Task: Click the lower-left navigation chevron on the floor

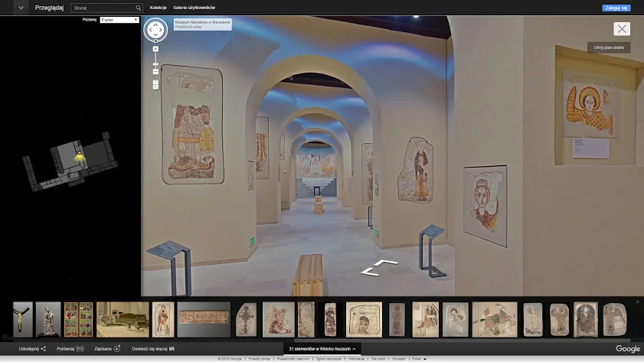Action: click(x=370, y=272)
